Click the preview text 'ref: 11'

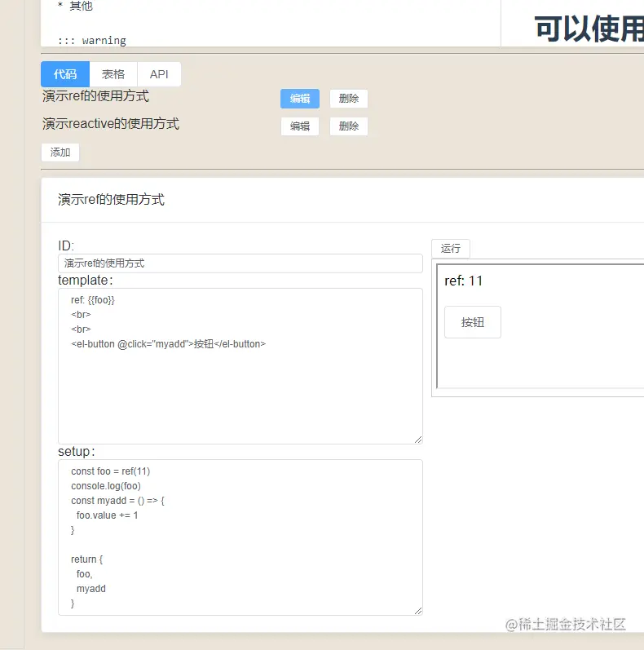coord(463,281)
